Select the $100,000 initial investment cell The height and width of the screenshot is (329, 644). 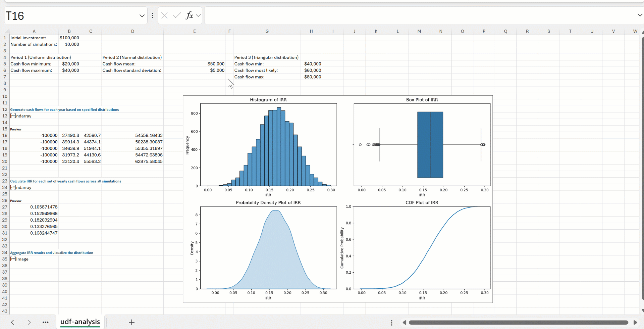69,38
